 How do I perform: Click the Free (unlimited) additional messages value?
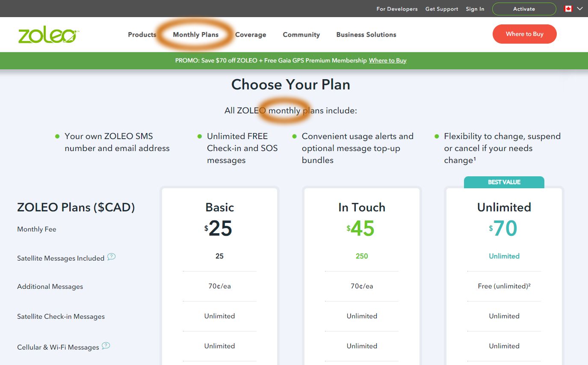point(504,286)
